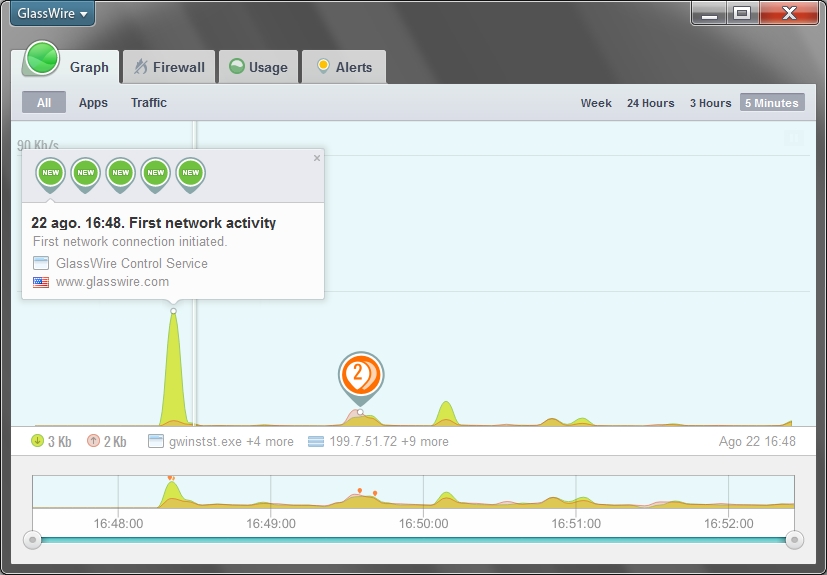Click mini timeline at 16:49:00
Viewport: 827px width, 575px height.
[271, 492]
